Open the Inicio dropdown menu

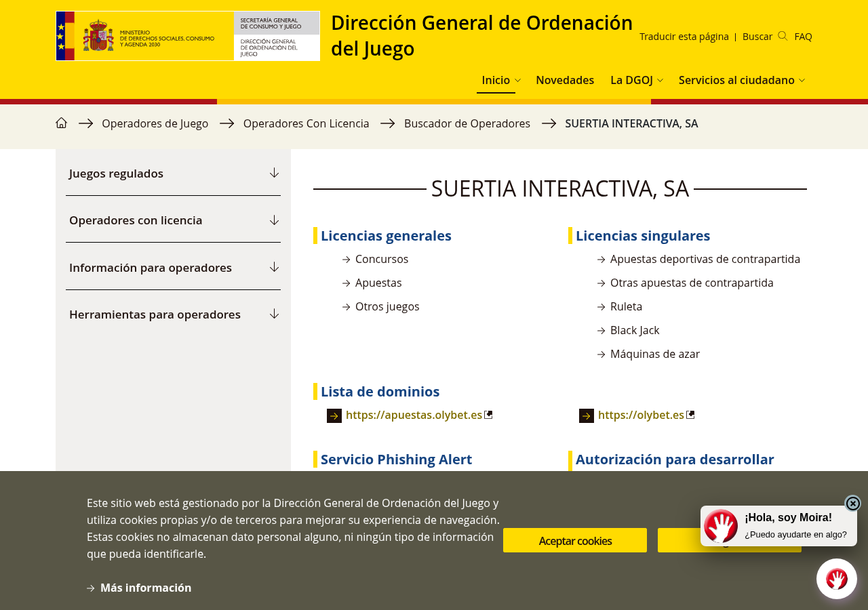point(501,80)
